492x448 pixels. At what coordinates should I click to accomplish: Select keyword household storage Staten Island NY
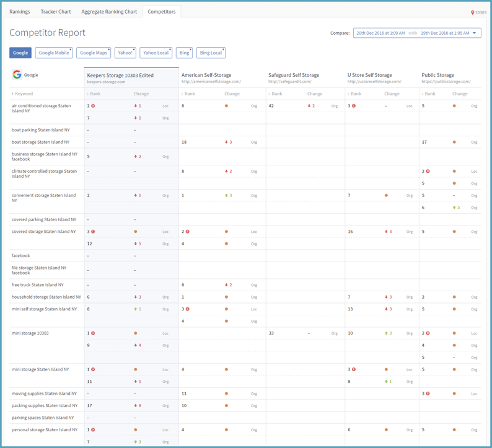coord(46,297)
